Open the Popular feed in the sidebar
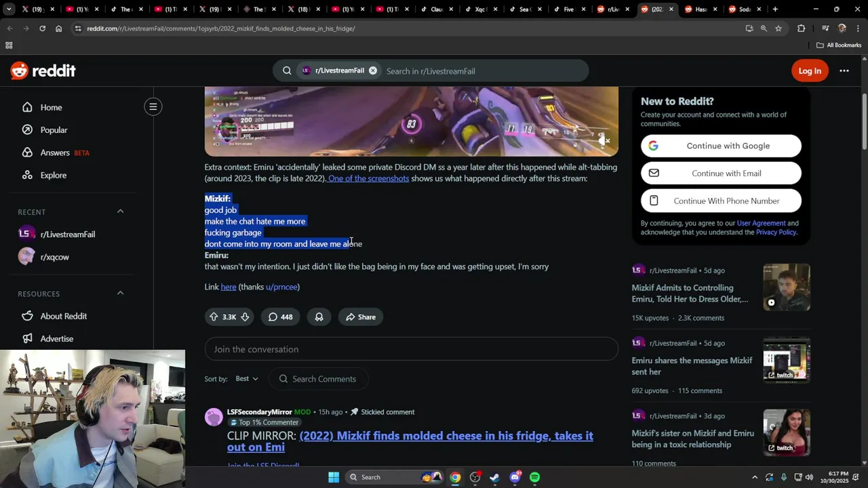The width and height of the screenshot is (868, 488). (x=54, y=129)
